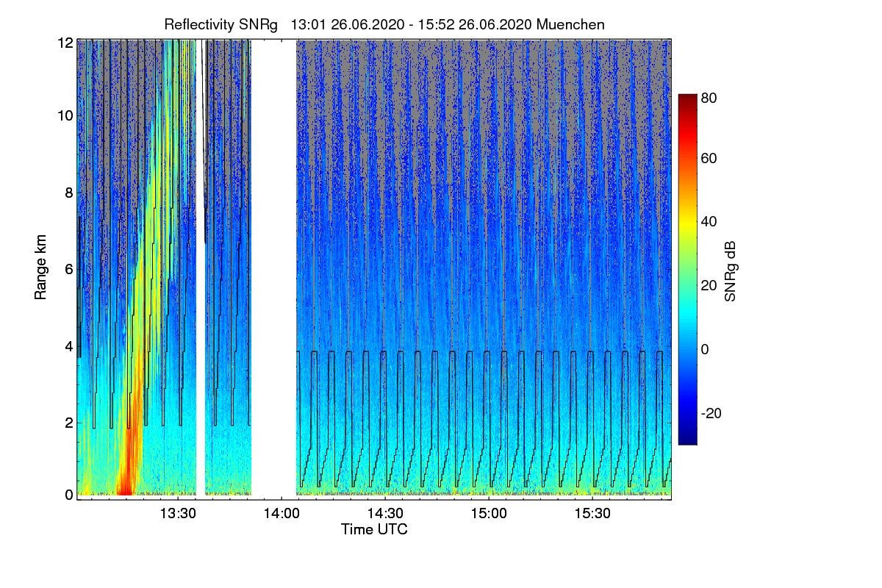Screen dimensions: 882x588
Task: Click the 14:30 time tick label
Action: pos(385,514)
